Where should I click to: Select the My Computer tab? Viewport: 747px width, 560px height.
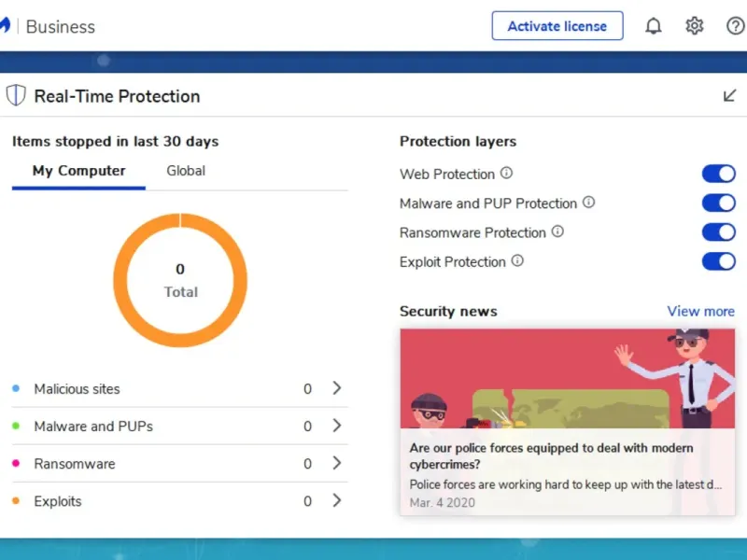[x=78, y=171]
